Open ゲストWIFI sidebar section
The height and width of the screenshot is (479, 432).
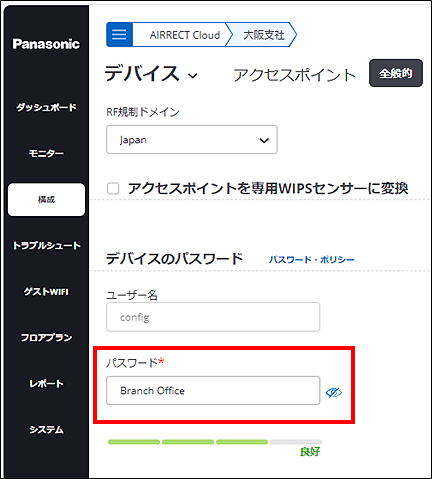pos(46,291)
